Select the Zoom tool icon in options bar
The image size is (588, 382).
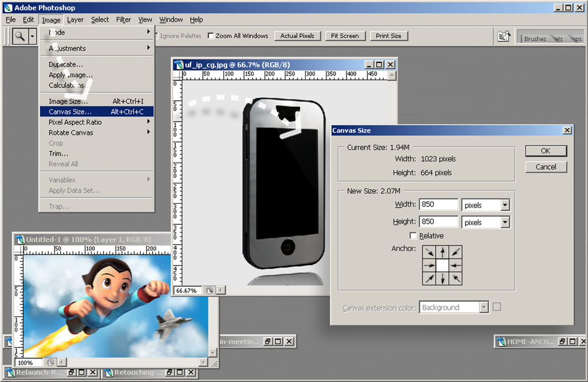tap(20, 36)
